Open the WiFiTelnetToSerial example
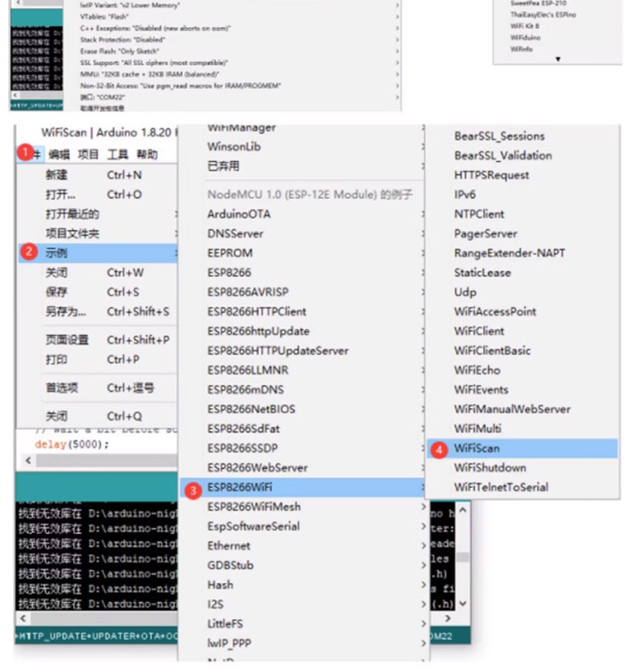The image size is (634, 672). [522, 487]
